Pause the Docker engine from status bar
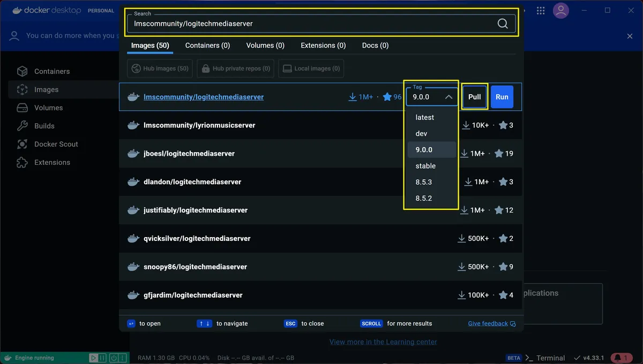 point(102,358)
